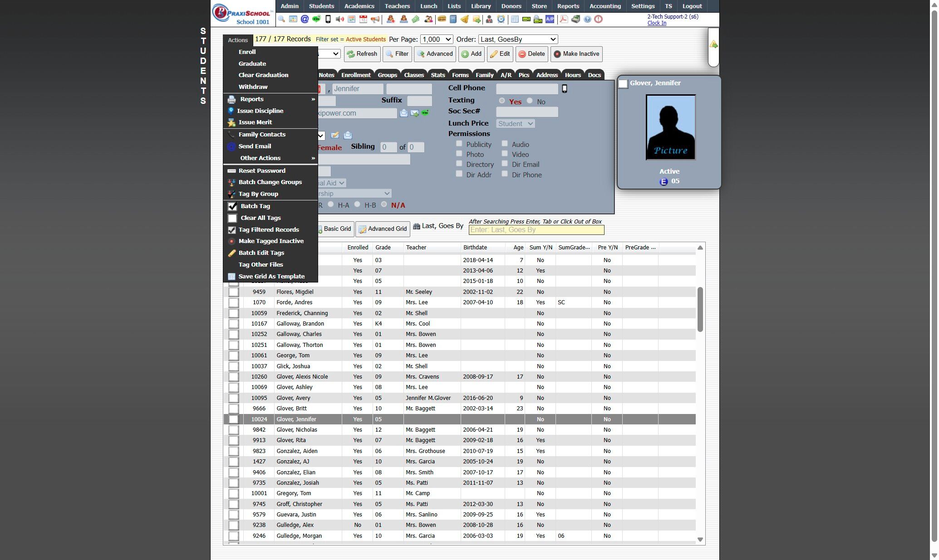Click the magnifying glass search icon in toolbar

coord(281,19)
